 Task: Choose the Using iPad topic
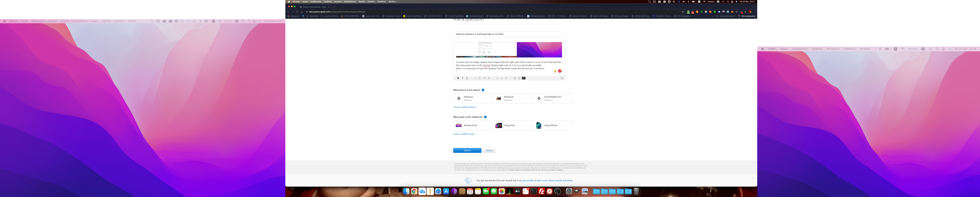[512, 125]
